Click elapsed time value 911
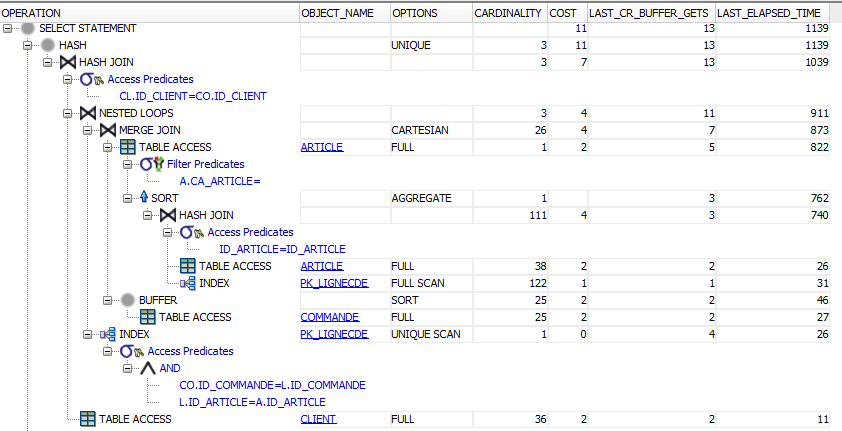842x431 pixels. (818, 113)
